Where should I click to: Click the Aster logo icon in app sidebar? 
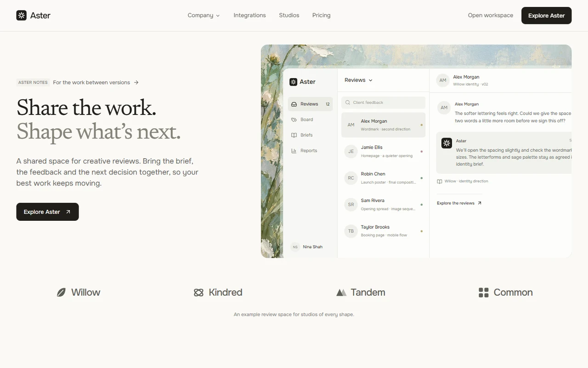click(x=293, y=82)
